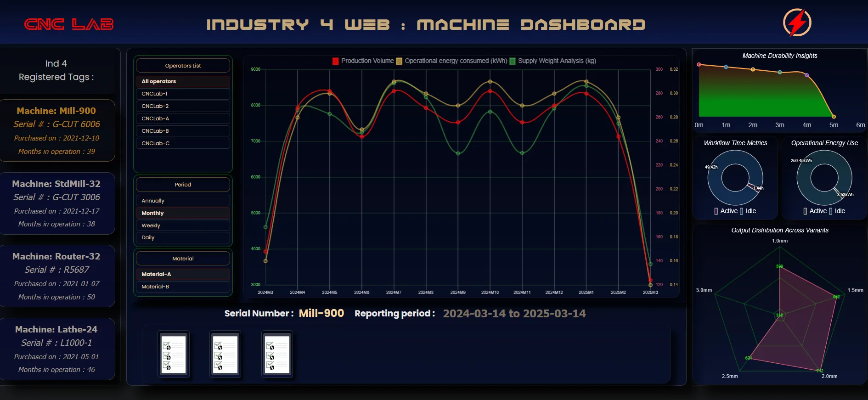This screenshot has width=868, height=400.
Task: Select CNCLab-1 from the operators list
Action: [x=183, y=94]
